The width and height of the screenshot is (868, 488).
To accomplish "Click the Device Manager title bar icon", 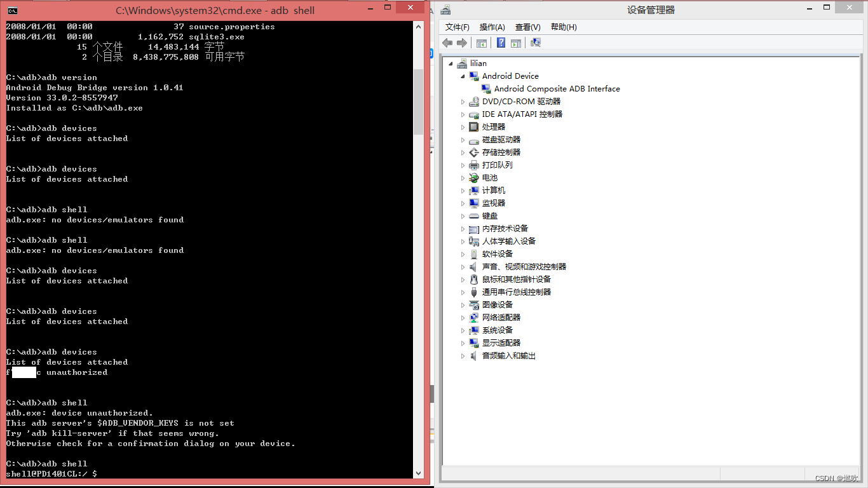I will tap(445, 10).
